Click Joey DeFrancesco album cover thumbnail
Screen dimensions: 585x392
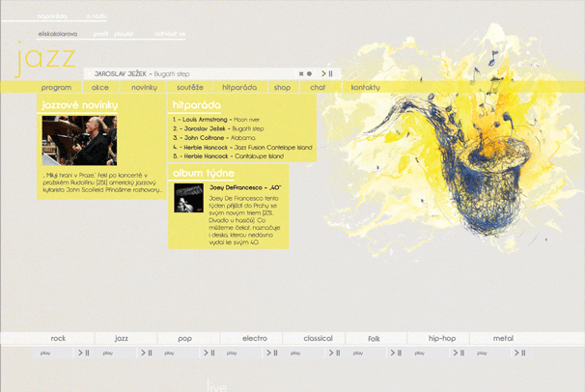187,198
